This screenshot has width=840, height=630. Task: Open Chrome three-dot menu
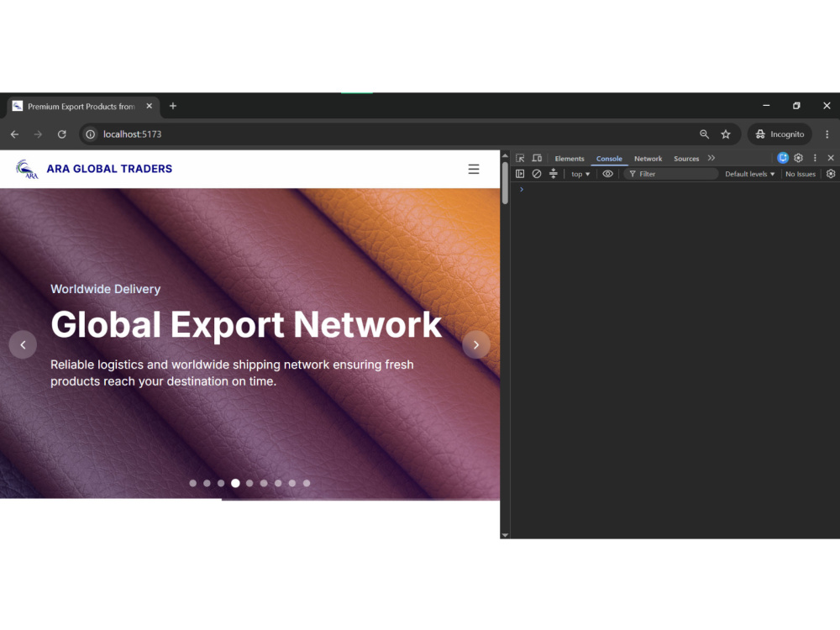pyautogui.click(x=827, y=134)
